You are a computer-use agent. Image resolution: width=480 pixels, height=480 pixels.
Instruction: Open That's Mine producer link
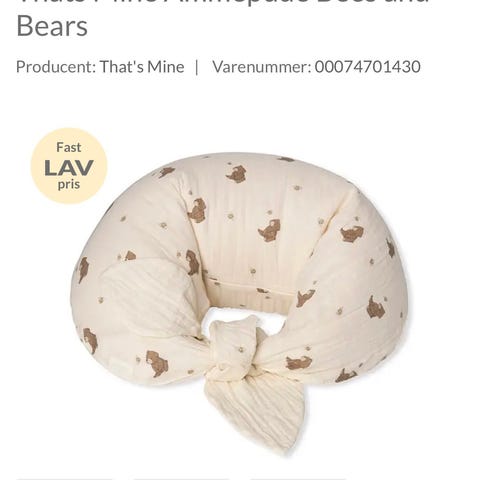pyautogui.click(x=142, y=67)
